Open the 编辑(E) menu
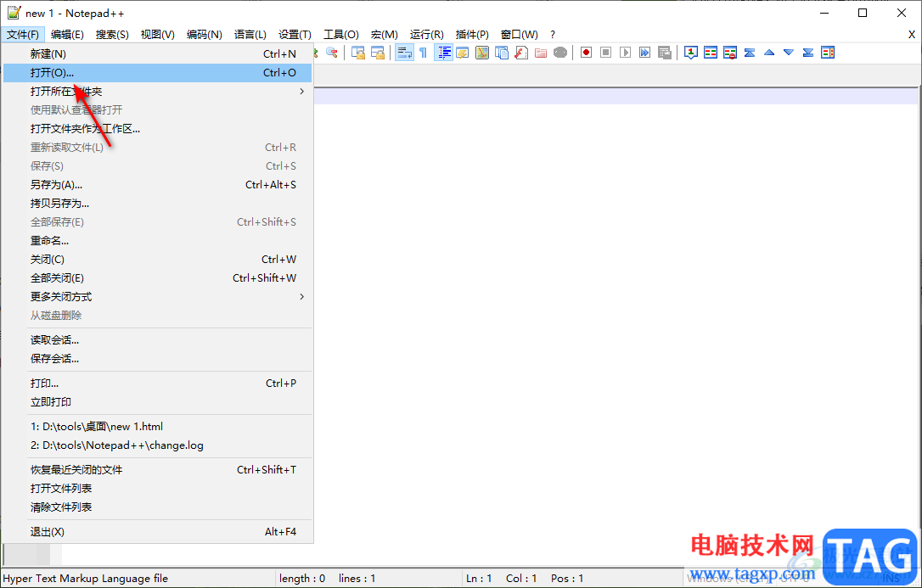 pyautogui.click(x=68, y=35)
